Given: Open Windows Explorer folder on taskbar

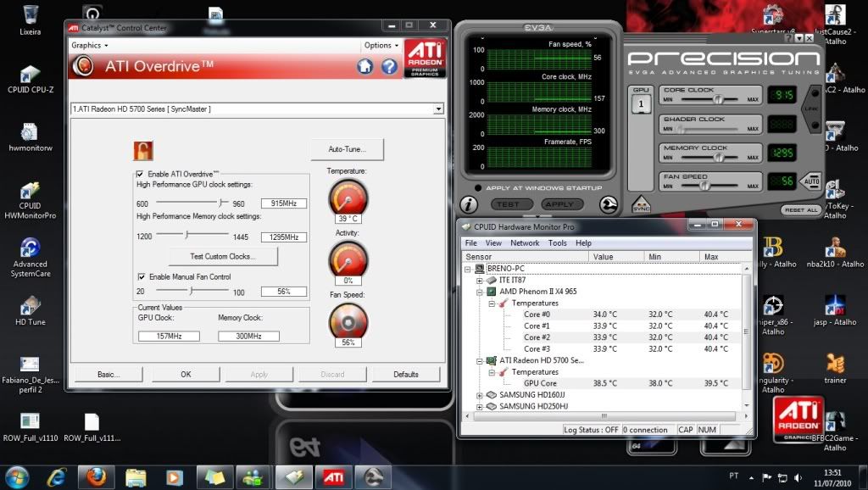Looking at the screenshot, I should click(135, 476).
